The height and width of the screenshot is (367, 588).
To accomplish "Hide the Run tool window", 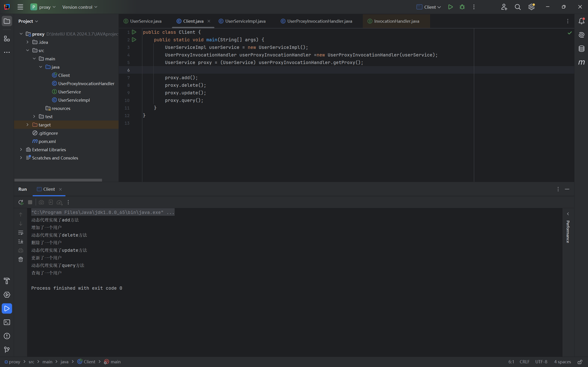I will (x=567, y=189).
